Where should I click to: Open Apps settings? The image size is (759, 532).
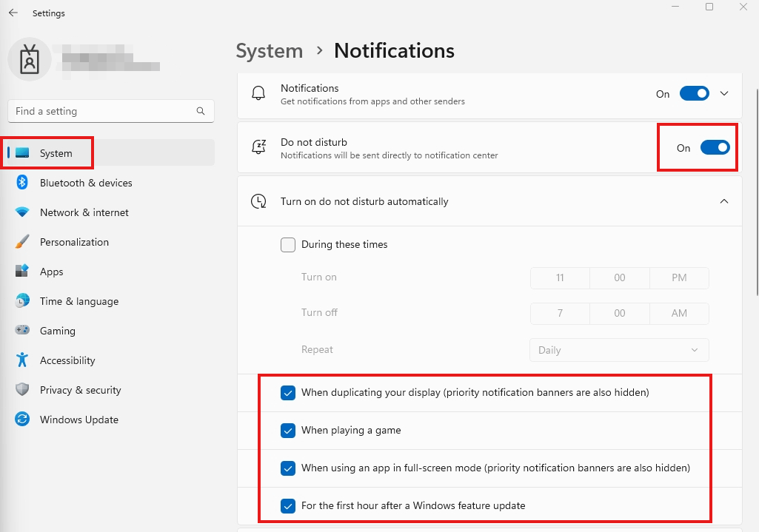(x=111, y=272)
